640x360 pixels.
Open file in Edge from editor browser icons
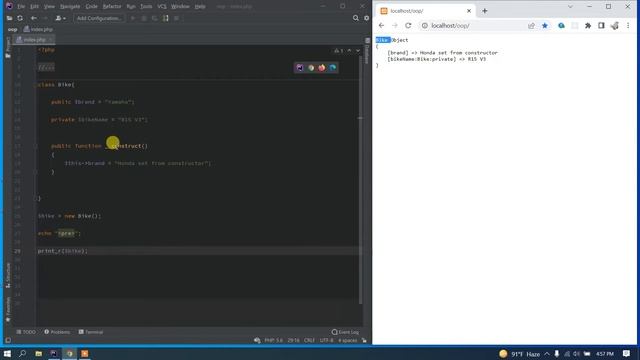pos(333,68)
